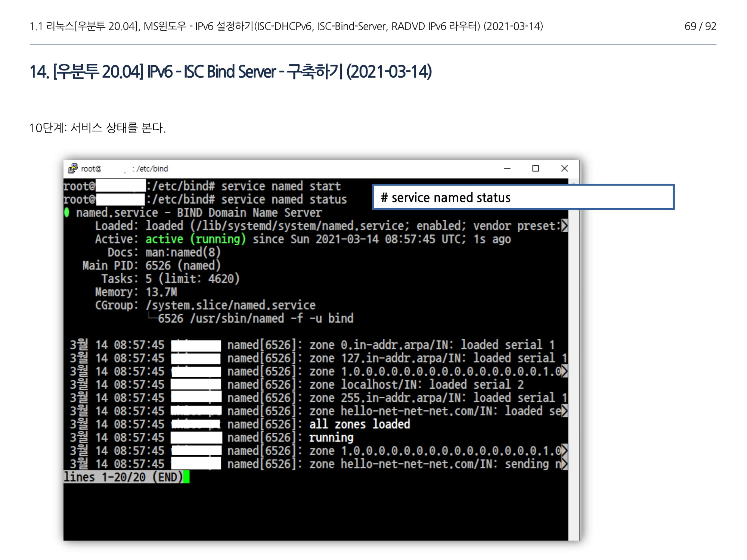747x560 pixels.
Task: Click truncation arrow after hello-net-net-net.com loaded line
Action: tap(564, 411)
